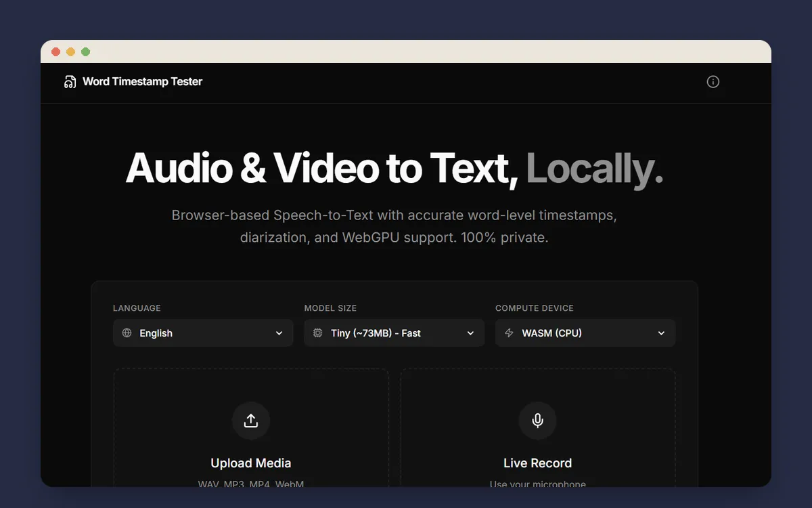812x508 pixels.
Task: Click the chip icon in Model Size selector
Action: click(318, 333)
